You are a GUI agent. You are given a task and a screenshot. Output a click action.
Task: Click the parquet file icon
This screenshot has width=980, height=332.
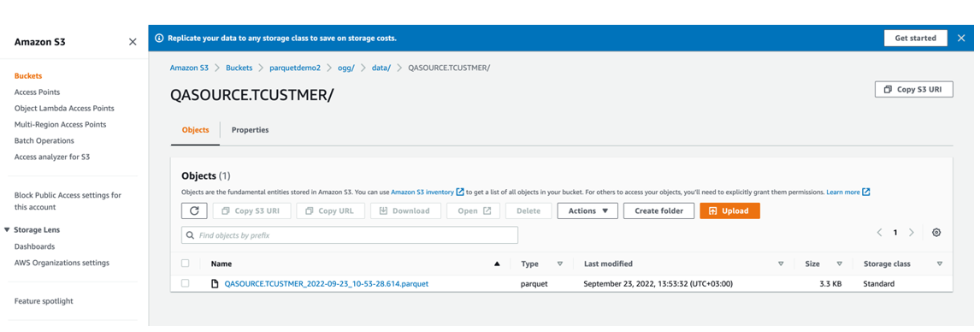[x=215, y=284]
